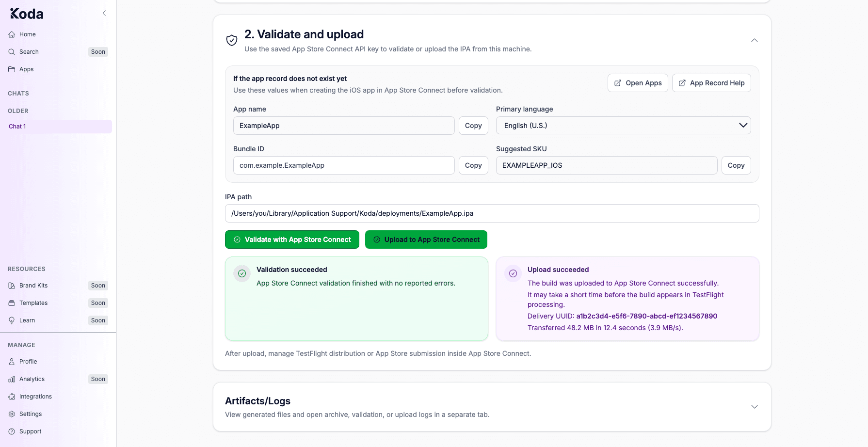Click the Profile person icon

pos(12,362)
